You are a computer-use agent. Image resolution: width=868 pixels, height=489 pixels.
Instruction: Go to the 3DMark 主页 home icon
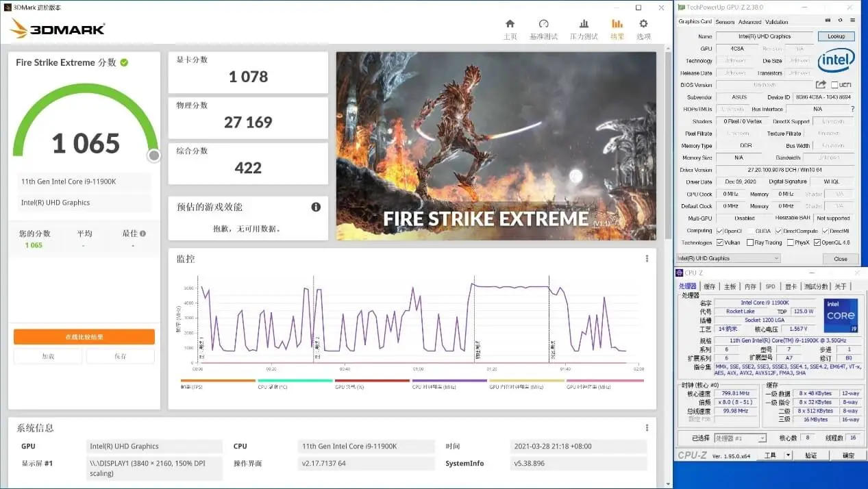click(510, 24)
